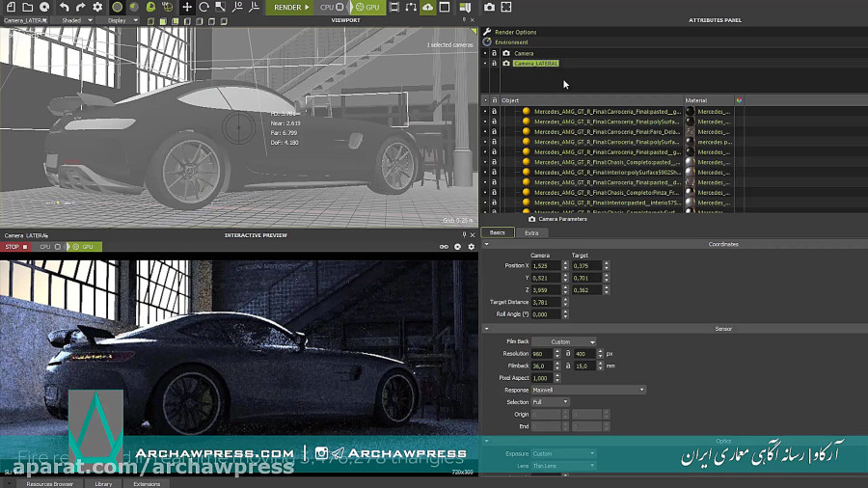The width and height of the screenshot is (868, 488).
Task: Toggle GPU in Interactive Preview toolbar
Action: (x=84, y=247)
